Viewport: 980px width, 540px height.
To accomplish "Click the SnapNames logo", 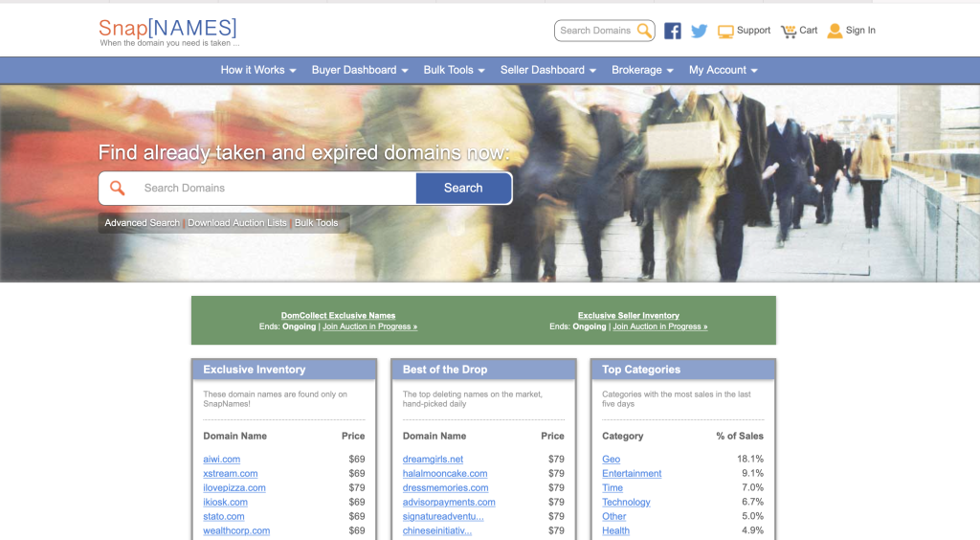I will [168, 32].
